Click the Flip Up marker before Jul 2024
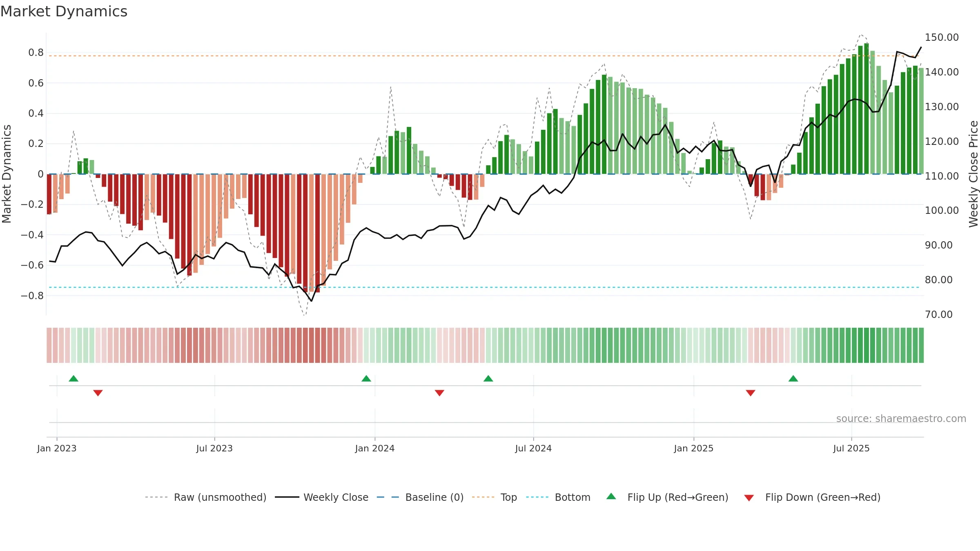Image resolution: width=980 pixels, height=551 pixels. pos(488,378)
